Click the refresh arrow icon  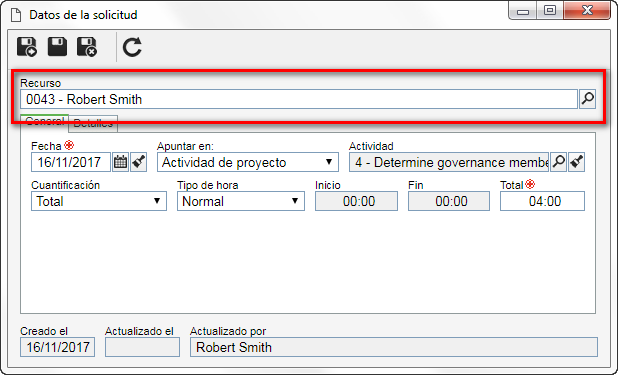click(x=132, y=47)
